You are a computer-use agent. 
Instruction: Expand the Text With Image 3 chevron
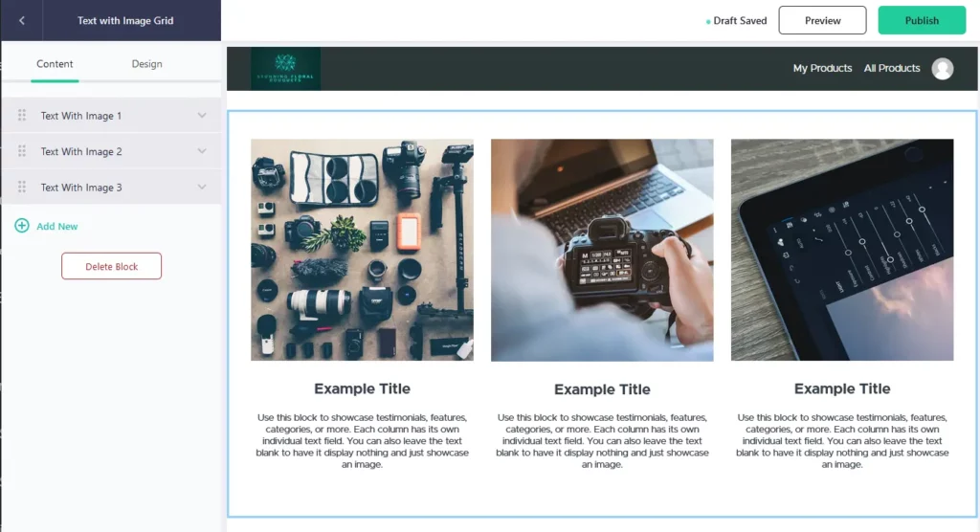tap(202, 187)
